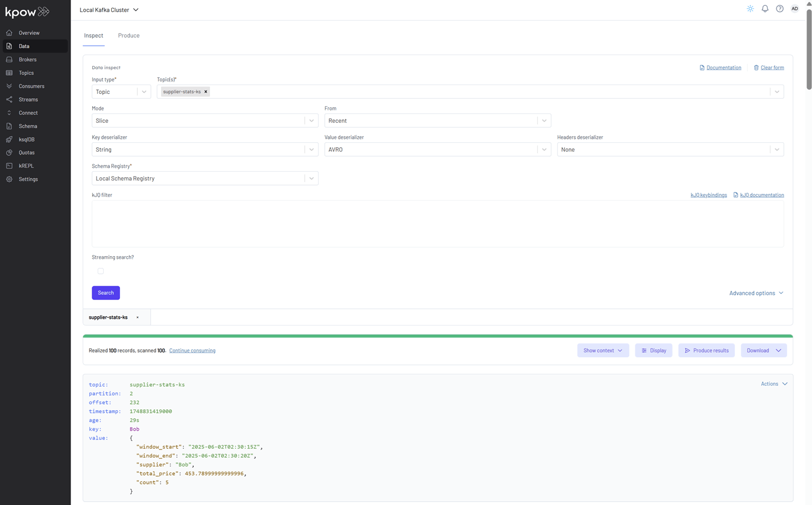Image resolution: width=812 pixels, height=505 pixels.
Task: Open AD user profile avatar
Action: click(795, 9)
